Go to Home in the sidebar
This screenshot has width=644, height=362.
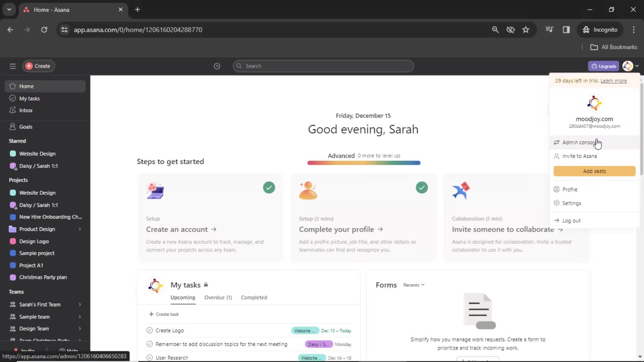(x=45, y=86)
